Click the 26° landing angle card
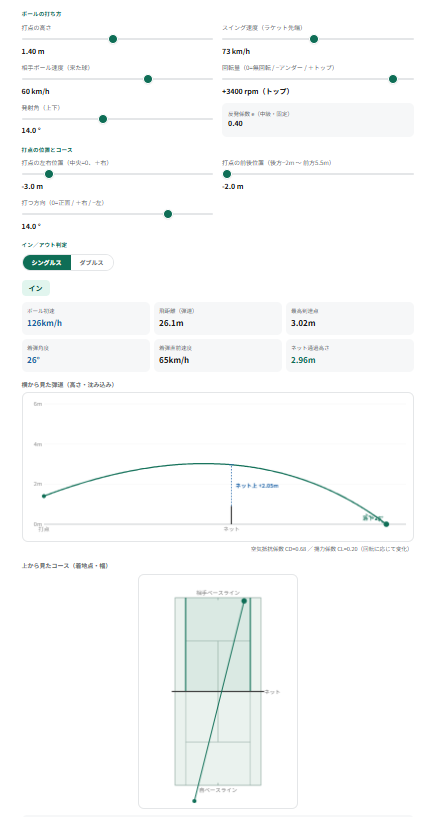Viewport: 442px width, 817px height. (85, 355)
